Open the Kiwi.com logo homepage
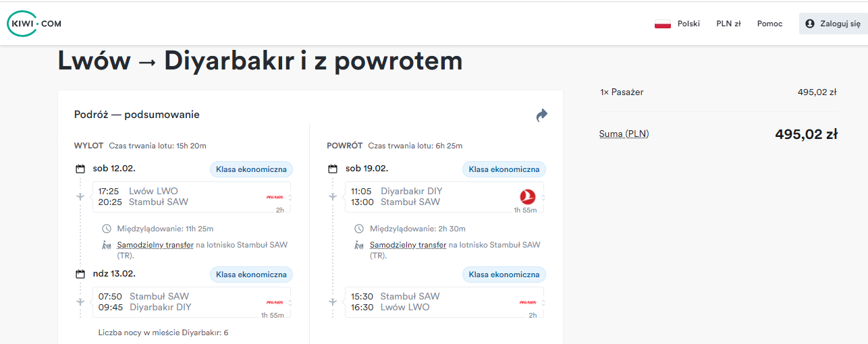The image size is (868, 344). tap(34, 24)
